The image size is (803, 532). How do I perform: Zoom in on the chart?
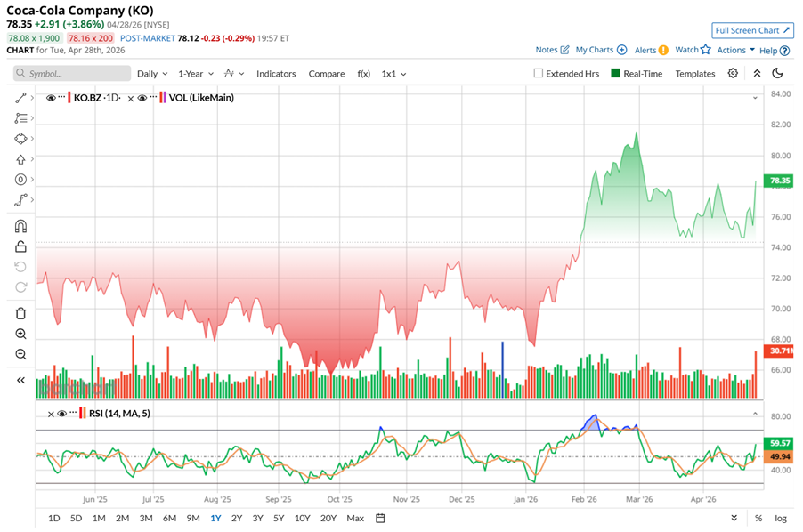coord(20,334)
